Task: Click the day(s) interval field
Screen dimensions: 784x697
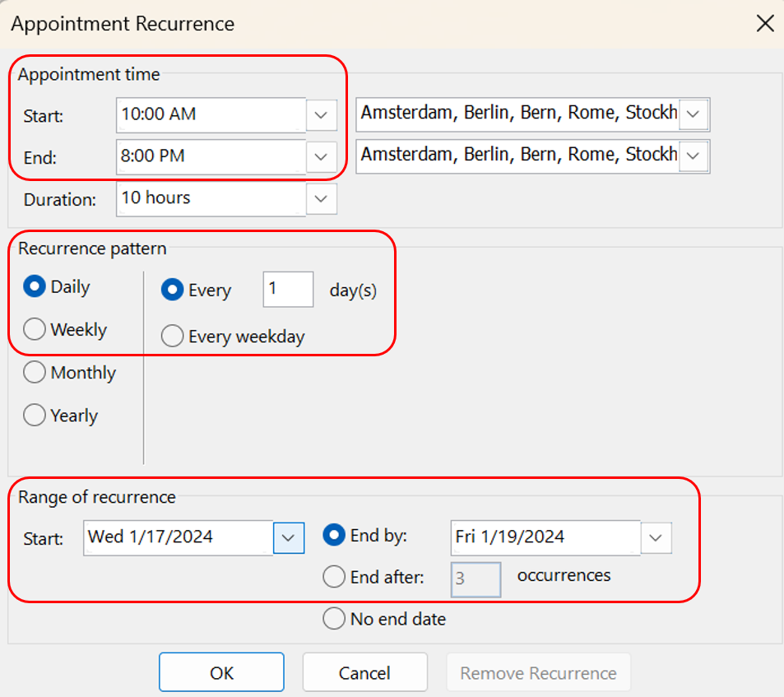Action: coord(287,290)
